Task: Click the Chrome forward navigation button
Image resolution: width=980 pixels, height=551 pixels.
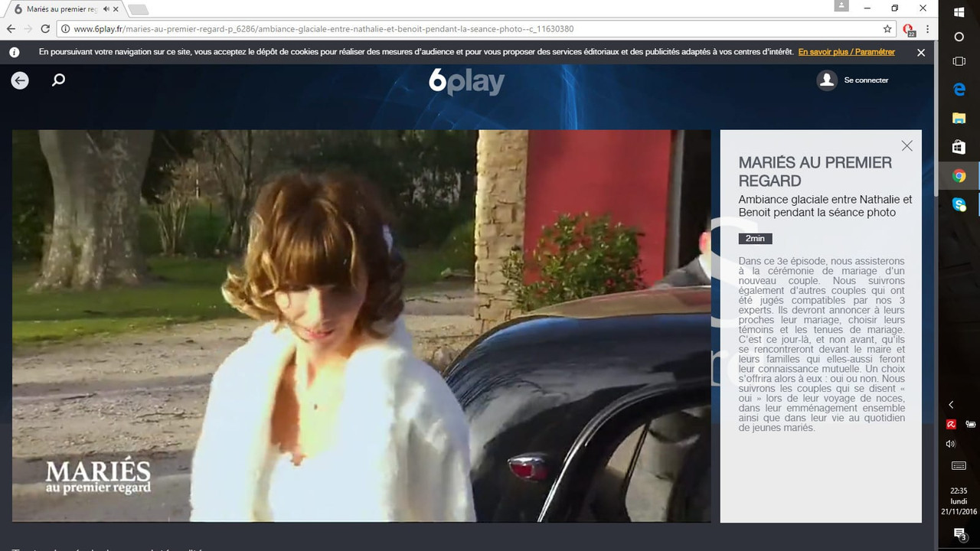Action: 28,29
